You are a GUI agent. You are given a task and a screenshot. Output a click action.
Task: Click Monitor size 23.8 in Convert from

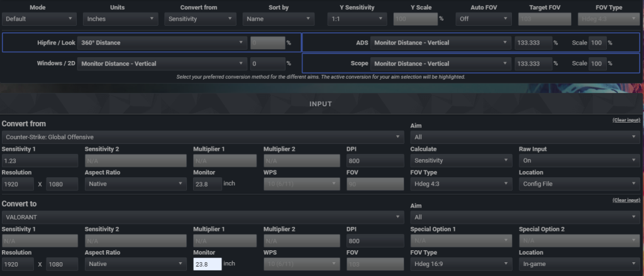point(208,184)
